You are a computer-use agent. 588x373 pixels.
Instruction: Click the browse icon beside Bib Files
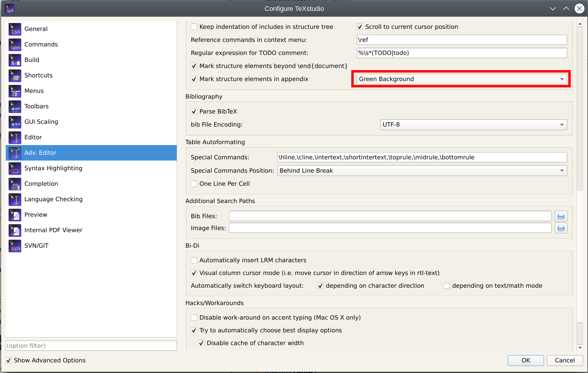561,216
